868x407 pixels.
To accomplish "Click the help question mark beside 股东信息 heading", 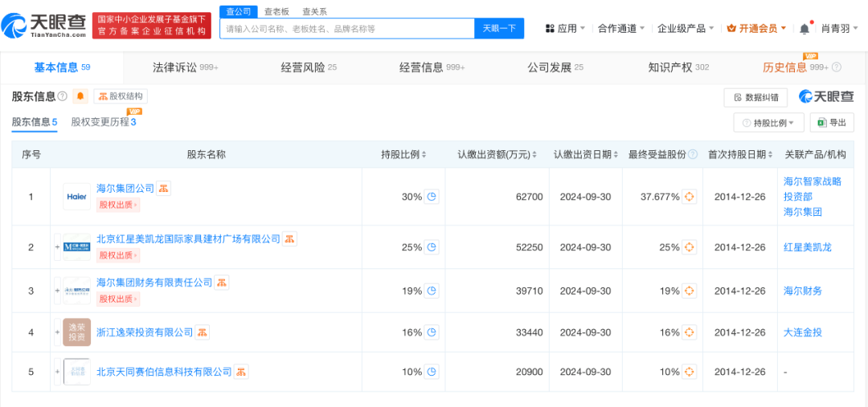I will pos(62,97).
